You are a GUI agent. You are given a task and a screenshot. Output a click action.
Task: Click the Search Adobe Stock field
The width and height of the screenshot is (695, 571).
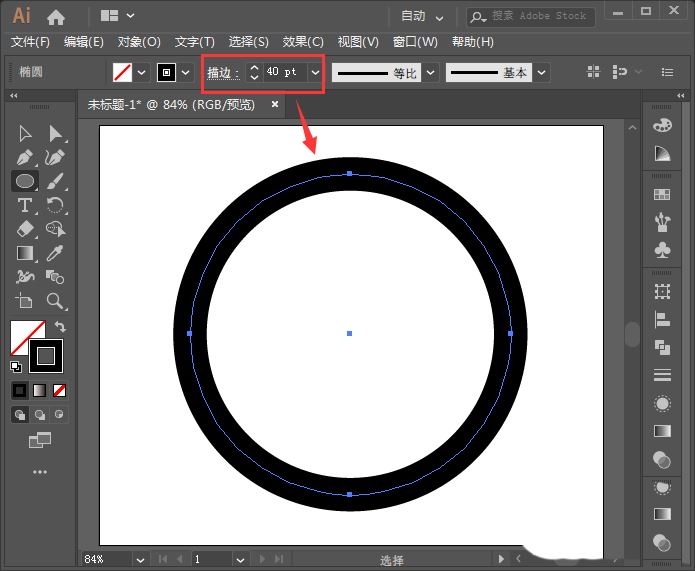point(540,16)
